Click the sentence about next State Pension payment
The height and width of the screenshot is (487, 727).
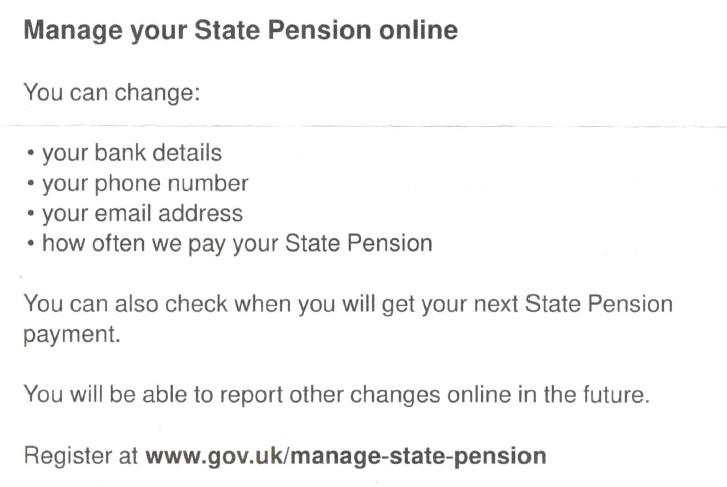point(348,319)
